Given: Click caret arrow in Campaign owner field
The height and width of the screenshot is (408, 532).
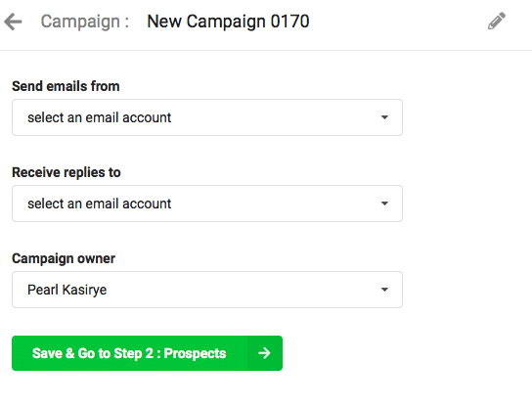Looking at the screenshot, I should coord(384,290).
